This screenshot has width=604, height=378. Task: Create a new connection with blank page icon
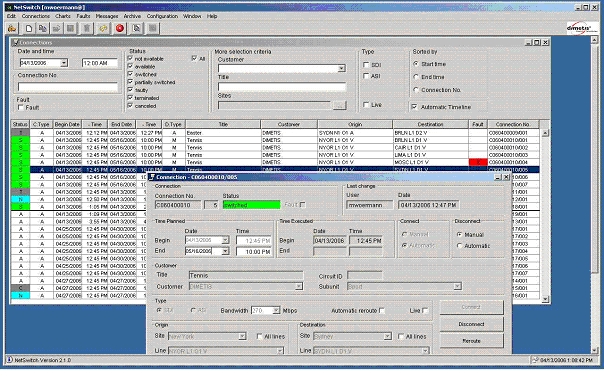[x=29, y=29]
